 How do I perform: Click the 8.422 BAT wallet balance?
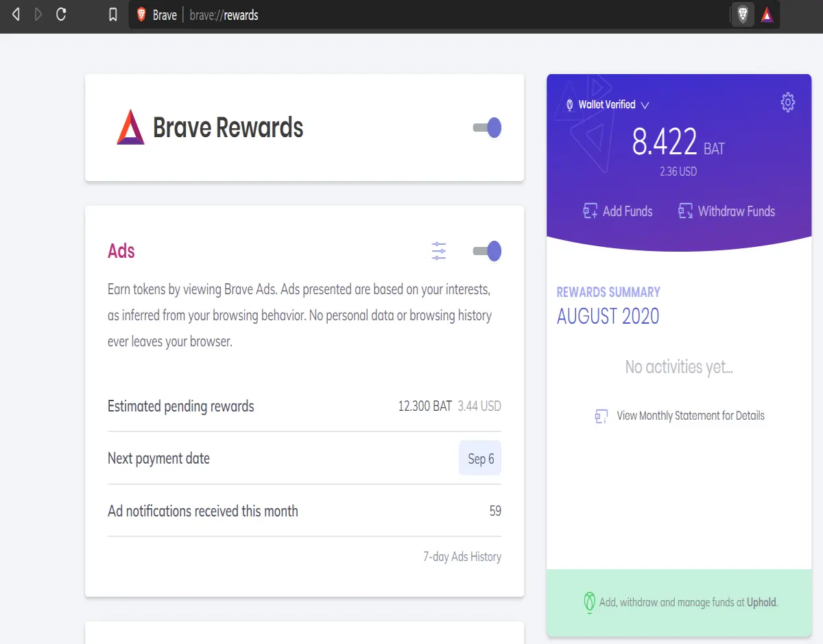click(x=678, y=143)
